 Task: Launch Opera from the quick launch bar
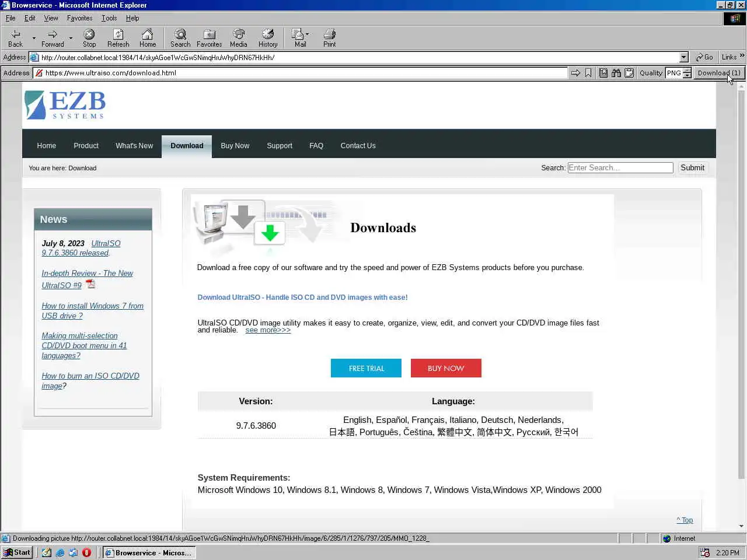(x=86, y=552)
